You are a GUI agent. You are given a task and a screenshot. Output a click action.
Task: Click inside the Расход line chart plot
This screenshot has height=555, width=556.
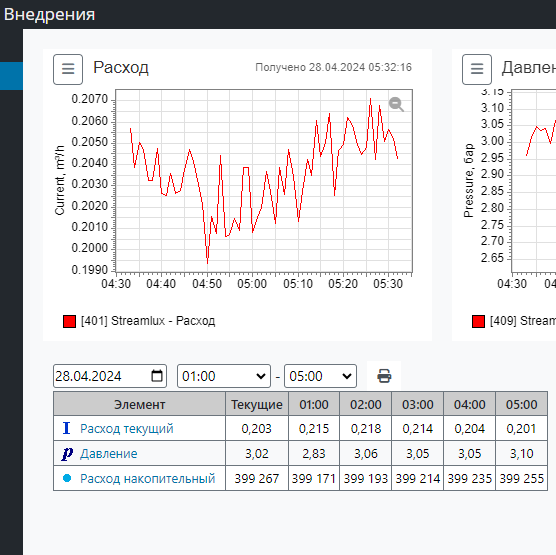click(x=264, y=181)
